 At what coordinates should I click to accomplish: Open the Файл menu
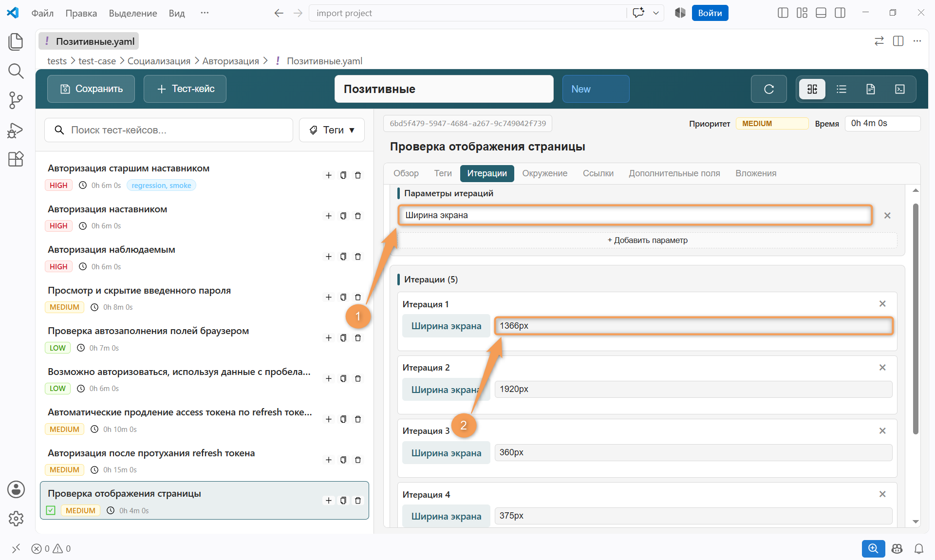pyautogui.click(x=42, y=13)
